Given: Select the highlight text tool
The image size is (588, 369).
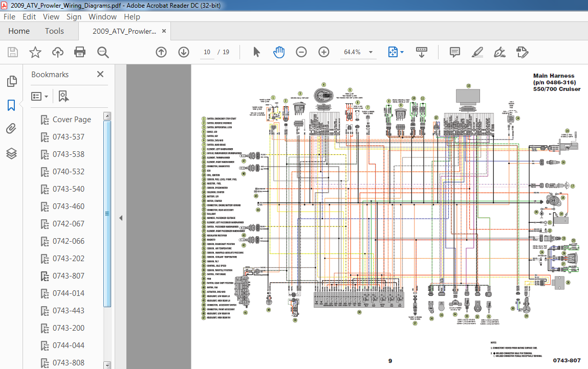Looking at the screenshot, I should (477, 52).
